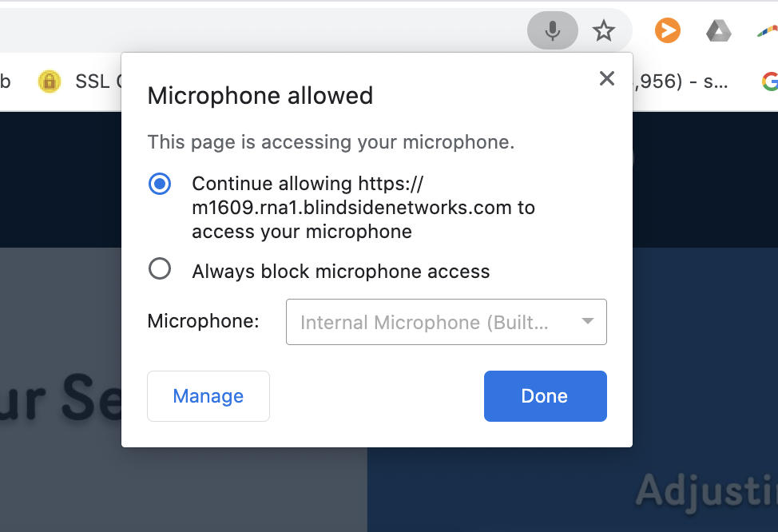Screen dimensions: 778x532
Task: Click the multicolored extension icon at far right
Action: pyautogui.click(x=768, y=31)
